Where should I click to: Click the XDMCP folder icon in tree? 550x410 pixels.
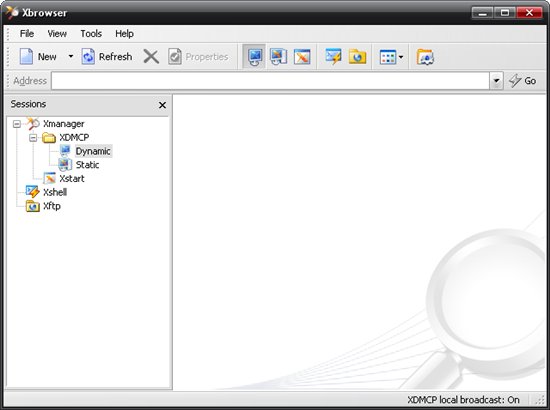point(49,137)
